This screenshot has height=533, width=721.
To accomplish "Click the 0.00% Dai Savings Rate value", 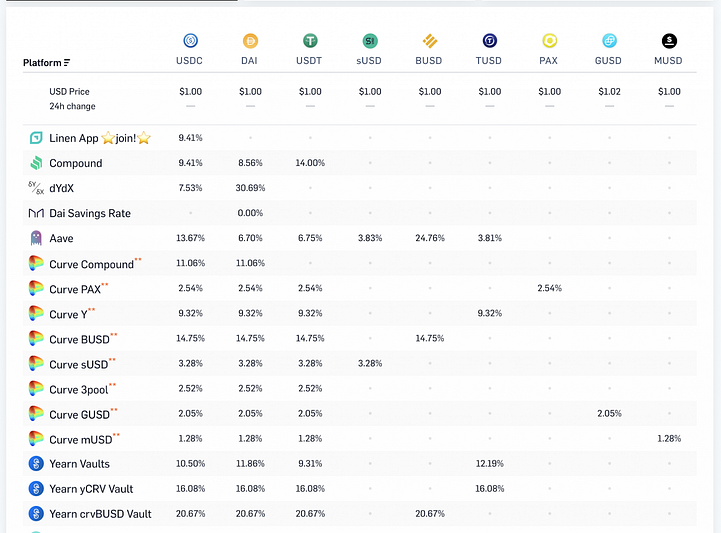I will tap(250, 213).
